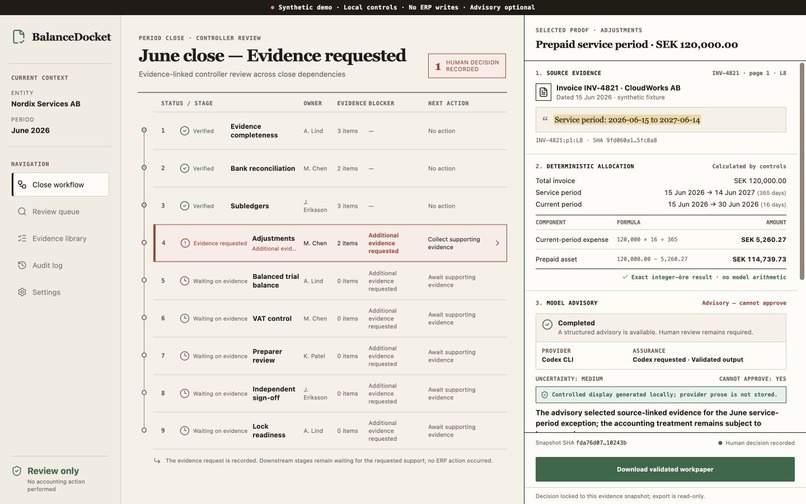Click the quotation mark icon in evidence

click(x=545, y=119)
